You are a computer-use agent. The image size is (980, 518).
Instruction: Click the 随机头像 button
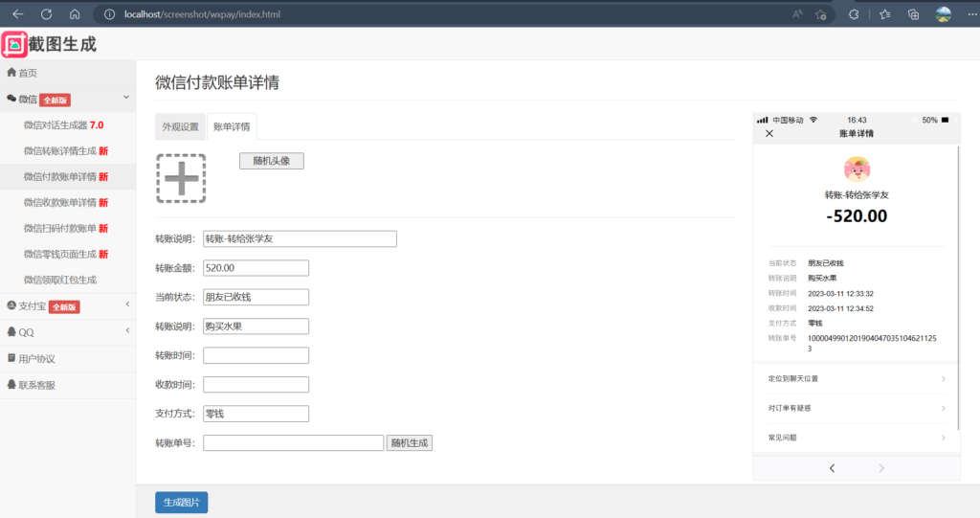tap(271, 161)
